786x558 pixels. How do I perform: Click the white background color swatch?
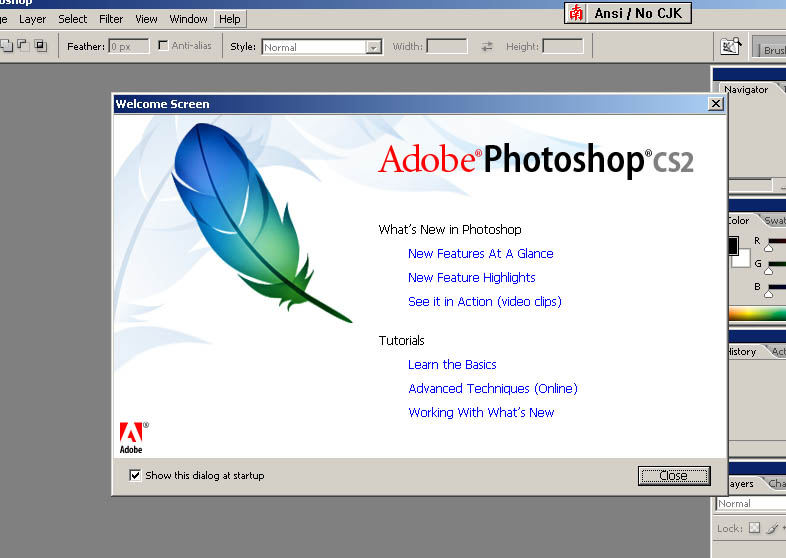(x=741, y=260)
